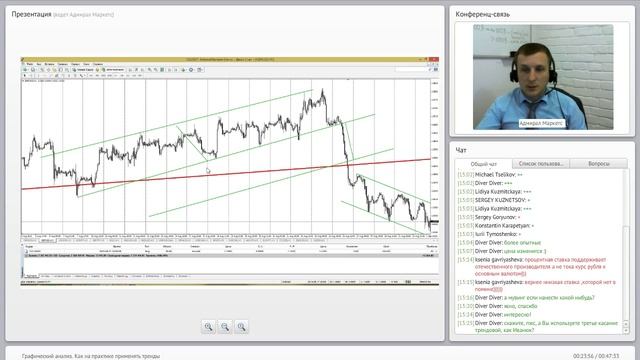Click the Авто-торговля toolbar button

[113, 70]
